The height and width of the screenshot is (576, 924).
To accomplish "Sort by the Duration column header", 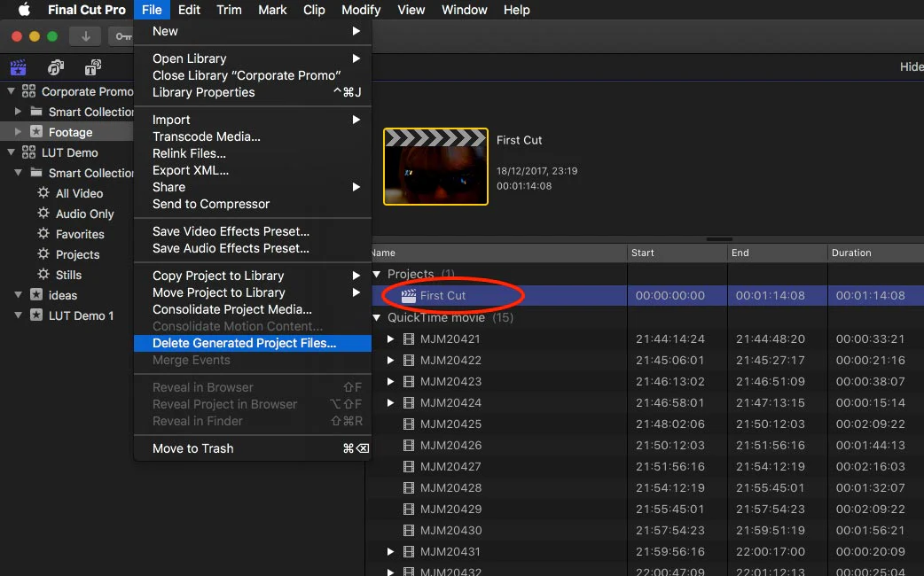I will [x=875, y=253].
